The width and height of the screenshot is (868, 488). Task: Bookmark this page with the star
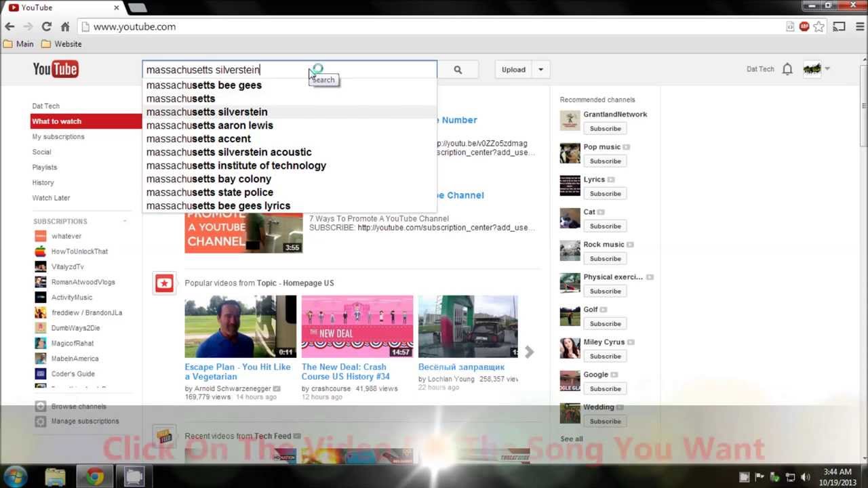point(818,26)
